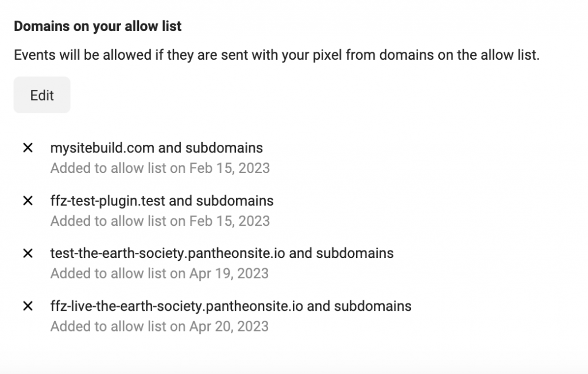
Task: Remove mysitebuild.com from the allow list
Action: click(x=28, y=148)
